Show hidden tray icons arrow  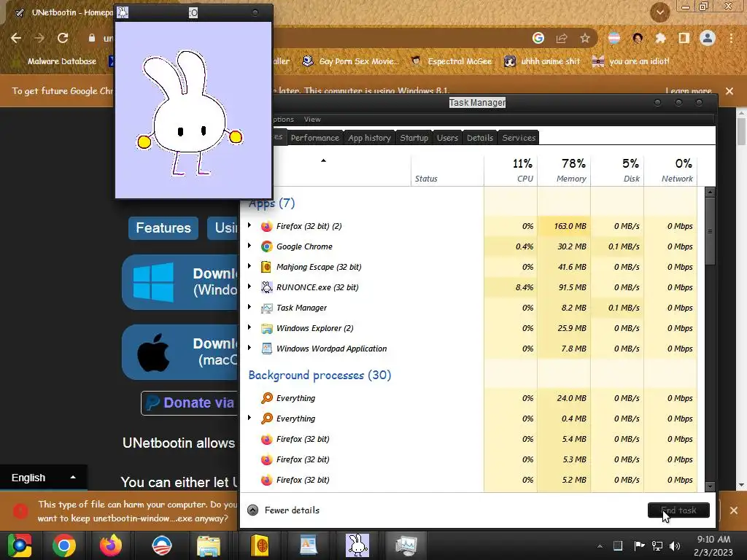pyautogui.click(x=600, y=546)
